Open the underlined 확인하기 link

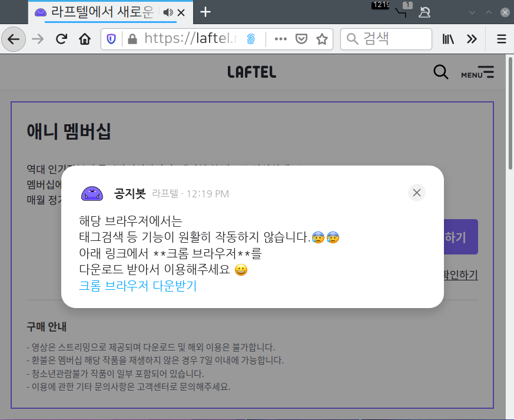click(460, 275)
